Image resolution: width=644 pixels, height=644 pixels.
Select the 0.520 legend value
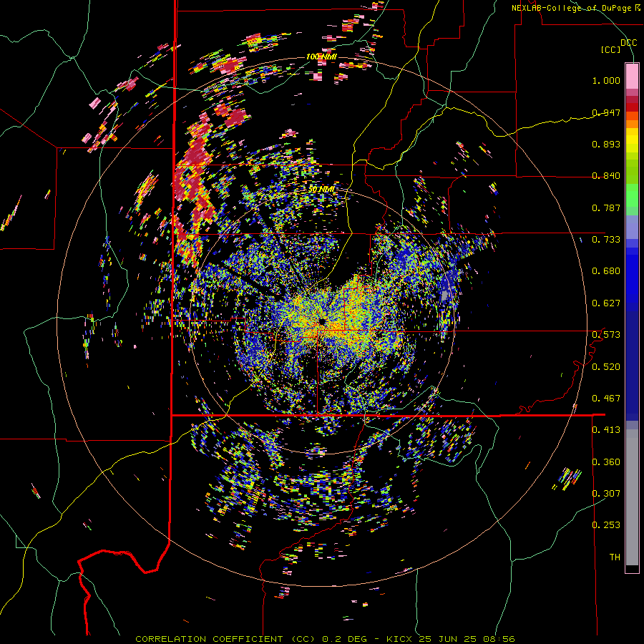pyautogui.click(x=606, y=367)
